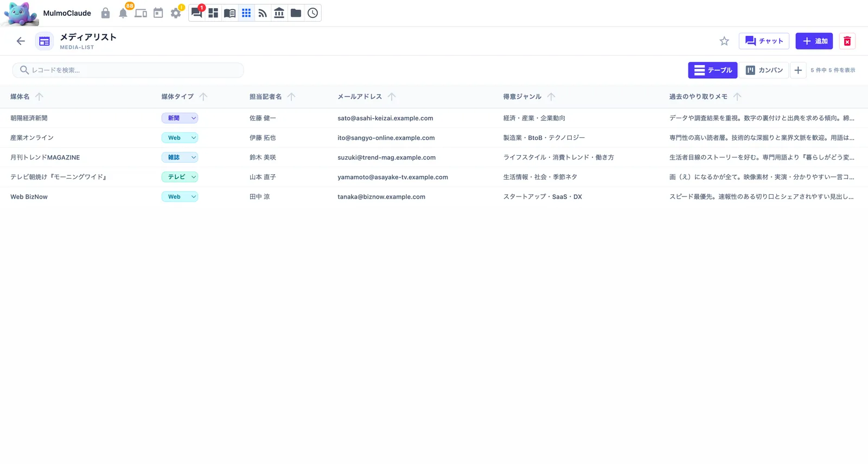Click reporter name 田中 涼

point(259,196)
